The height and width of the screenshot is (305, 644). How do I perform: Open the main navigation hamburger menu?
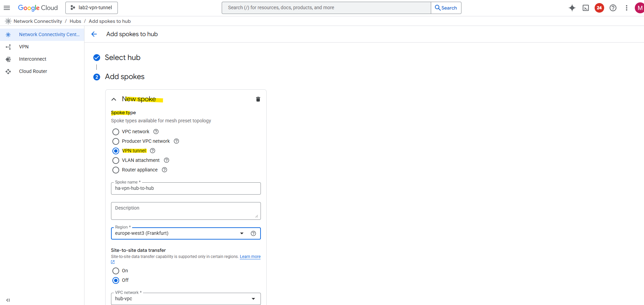coord(7,8)
